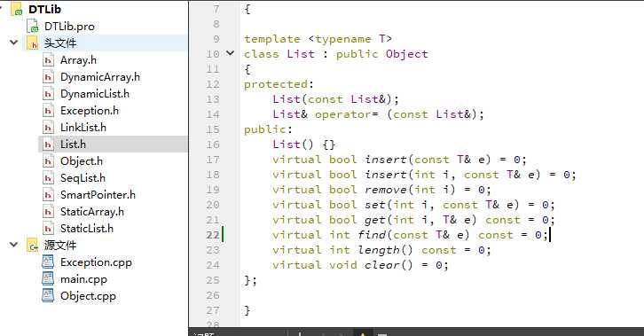The height and width of the screenshot is (336, 644).
Task: Collapse the 头文件 headers folder
Action: coord(14,43)
